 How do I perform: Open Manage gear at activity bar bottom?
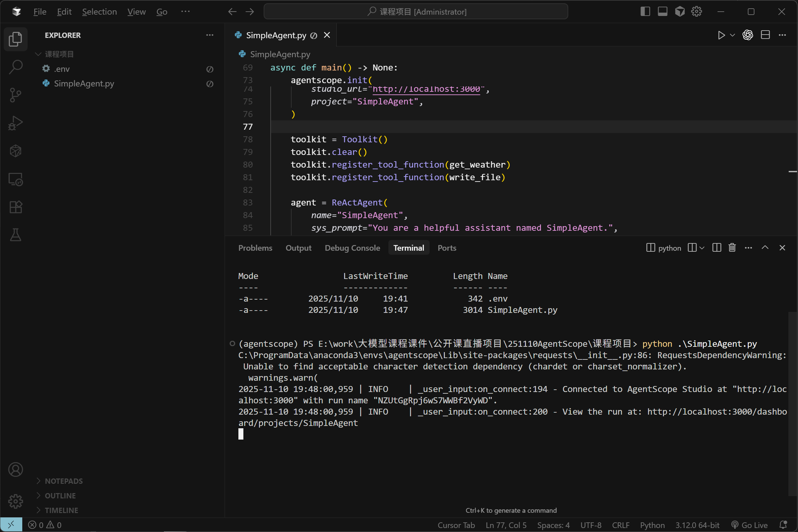click(x=15, y=501)
